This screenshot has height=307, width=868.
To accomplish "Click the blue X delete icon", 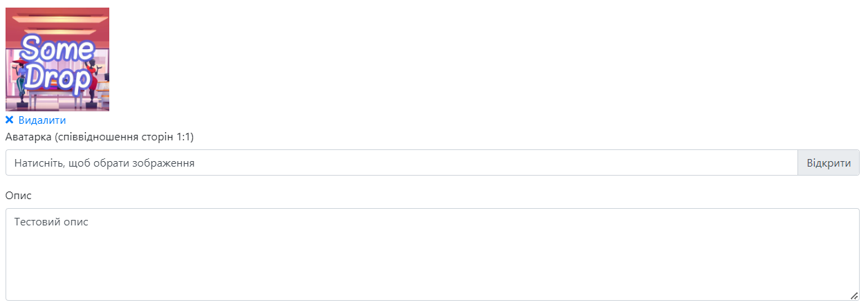I will tap(10, 120).
